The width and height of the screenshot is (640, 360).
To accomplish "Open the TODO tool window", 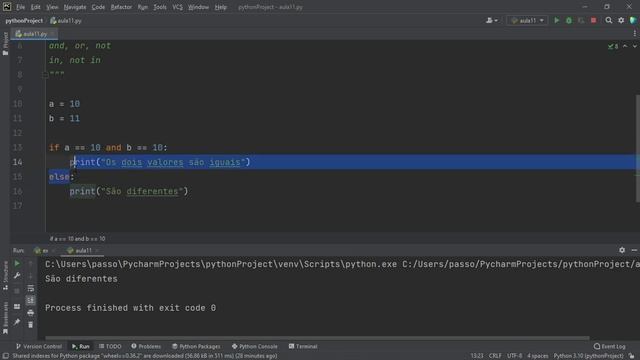I will [110, 346].
